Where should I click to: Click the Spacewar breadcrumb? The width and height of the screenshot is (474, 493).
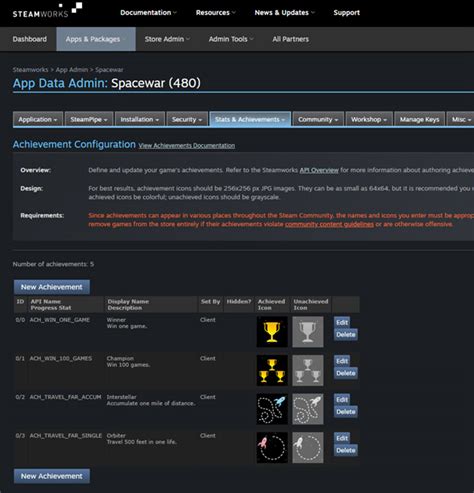[x=109, y=70]
